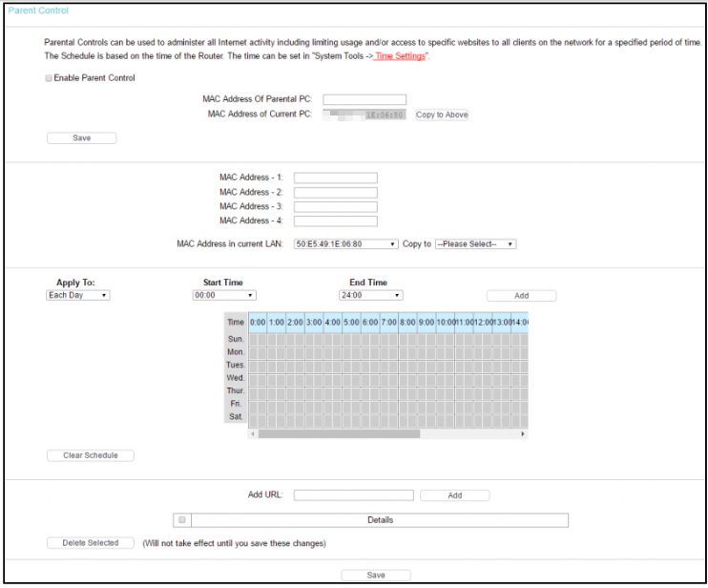Open the End Time 24:00 dropdown
This screenshot has height=588, width=708.
pyautogui.click(x=371, y=295)
